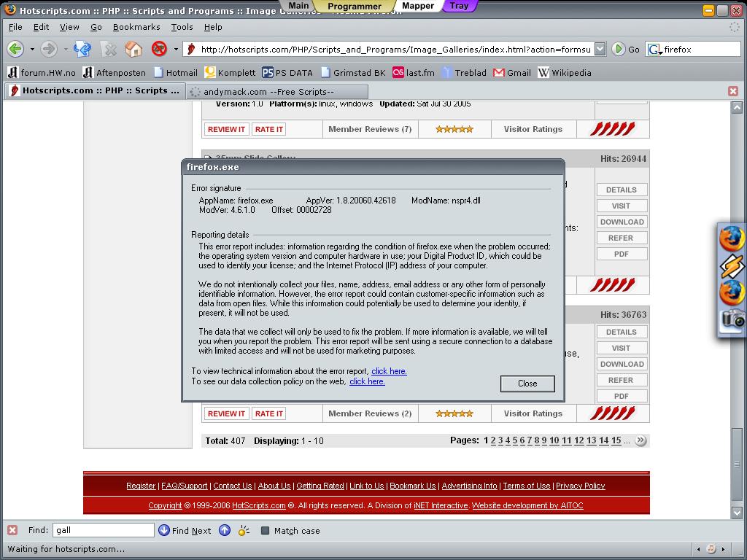Select the Programmer desktop tab

(355, 6)
